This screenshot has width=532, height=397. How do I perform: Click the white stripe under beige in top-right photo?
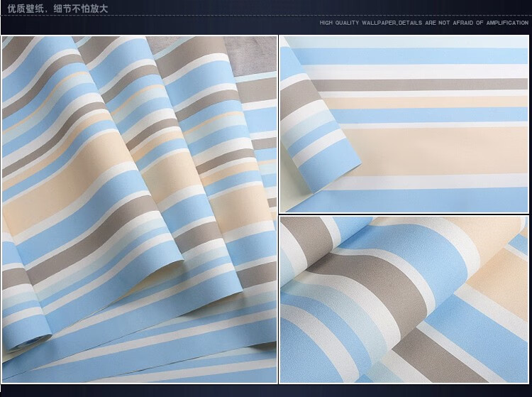(x=440, y=181)
